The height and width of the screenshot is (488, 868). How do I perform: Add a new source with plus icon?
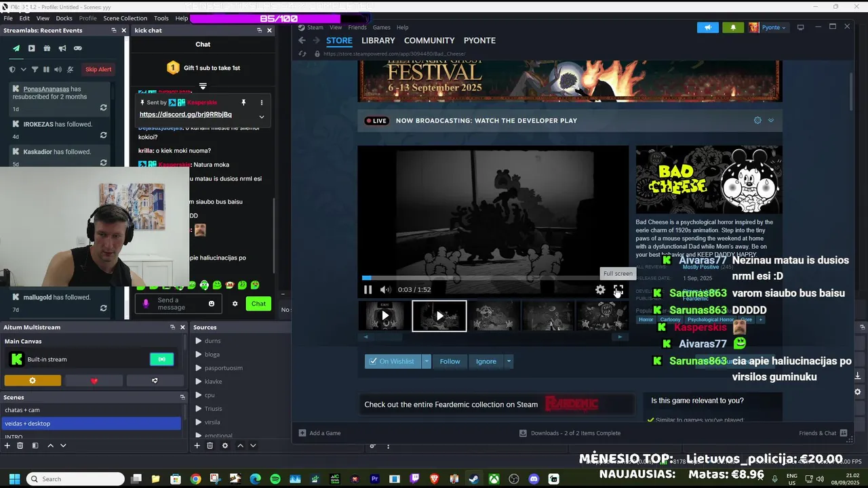[197, 445]
